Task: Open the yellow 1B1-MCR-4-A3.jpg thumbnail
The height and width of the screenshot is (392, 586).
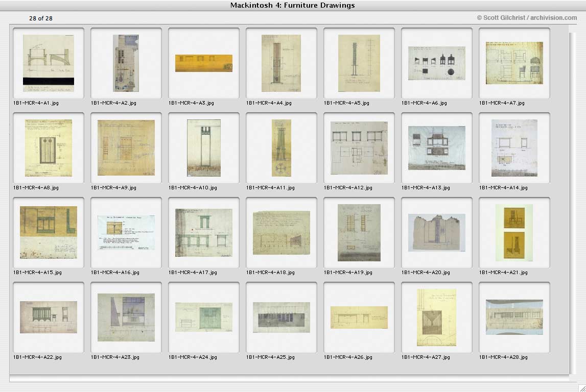Action: tap(204, 63)
